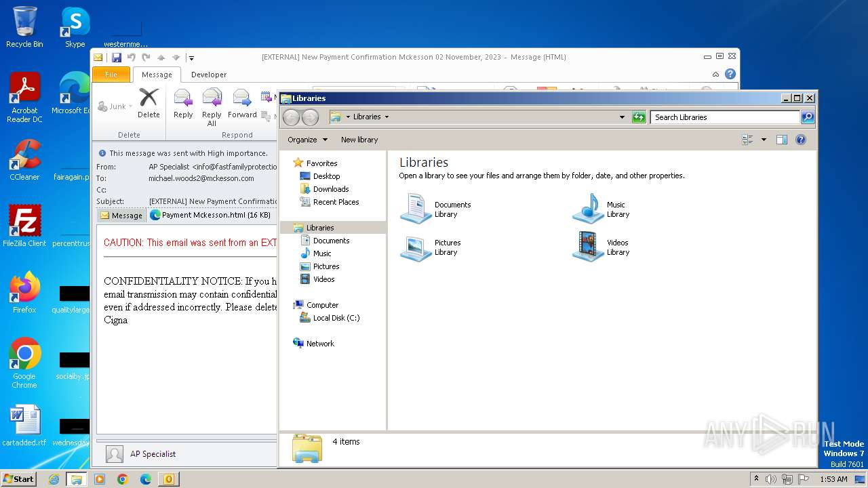The image size is (868, 488).
Task: Click the Forward arrow in Libraries window
Action: tap(310, 117)
